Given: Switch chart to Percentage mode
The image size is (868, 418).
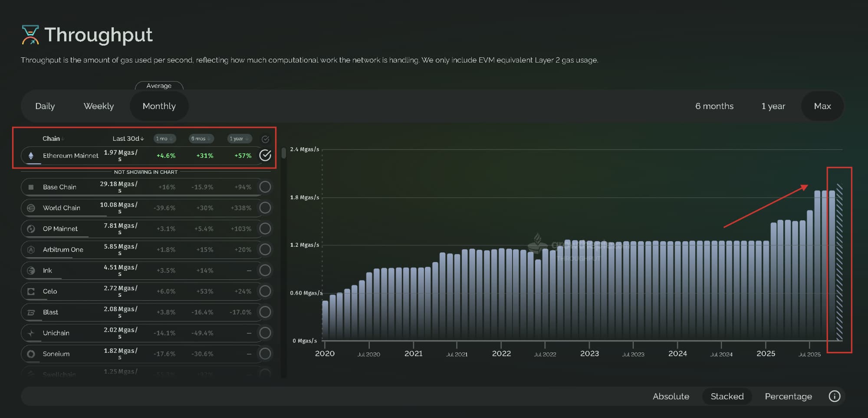Looking at the screenshot, I should pyautogui.click(x=788, y=396).
